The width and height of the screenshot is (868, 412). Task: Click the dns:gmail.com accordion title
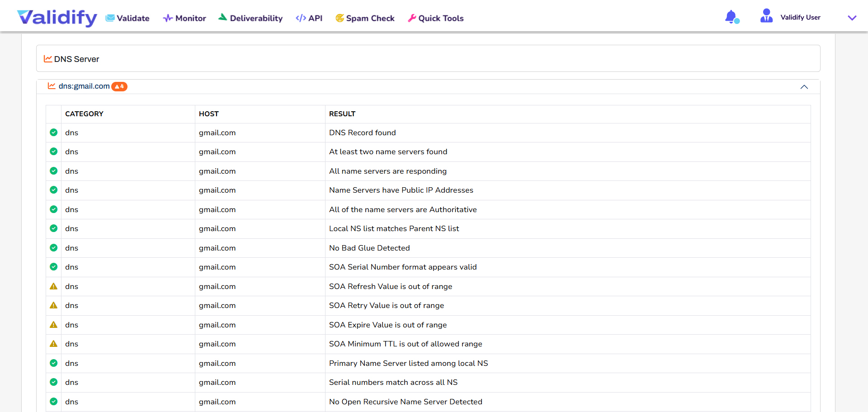click(84, 86)
